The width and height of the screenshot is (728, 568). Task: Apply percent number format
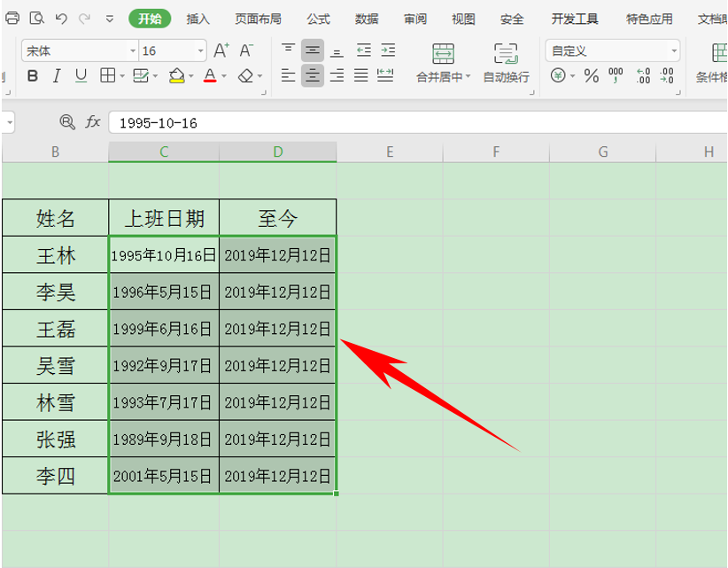click(591, 75)
